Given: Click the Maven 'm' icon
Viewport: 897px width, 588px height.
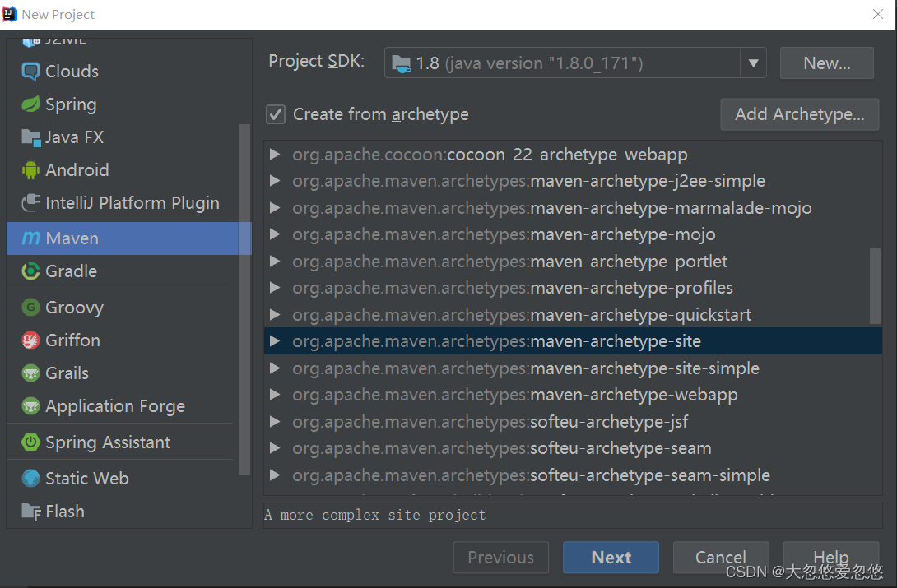Looking at the screenshot, I should pyautogui.click(x=30, y=238).
